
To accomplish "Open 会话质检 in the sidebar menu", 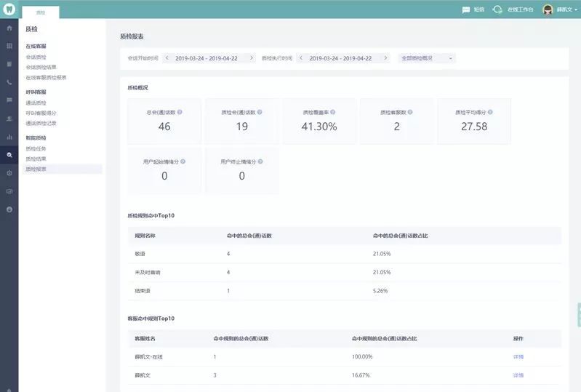I will [36, 57].
